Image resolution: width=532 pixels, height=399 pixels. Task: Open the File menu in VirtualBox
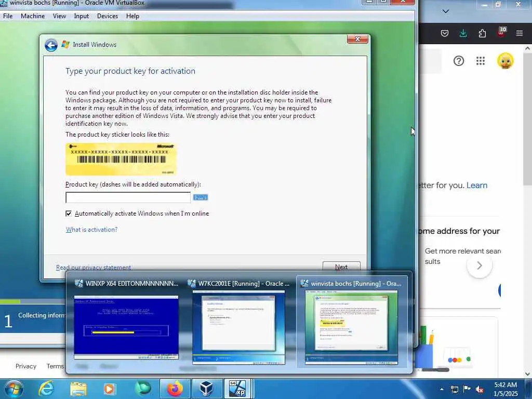tap(7, 16)
